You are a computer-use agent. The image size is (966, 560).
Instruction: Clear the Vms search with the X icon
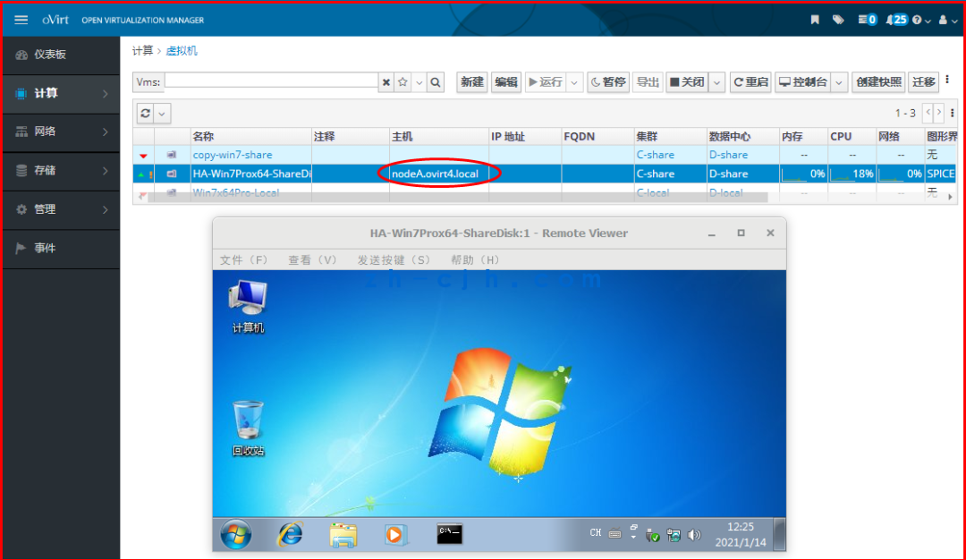tap(386, 82)
